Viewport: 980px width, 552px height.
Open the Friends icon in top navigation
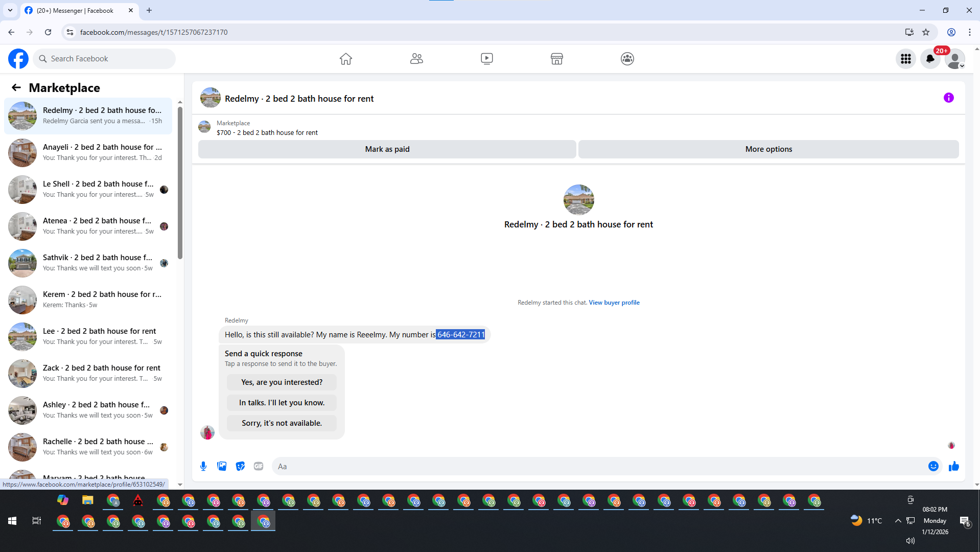[x=416, y=59]
